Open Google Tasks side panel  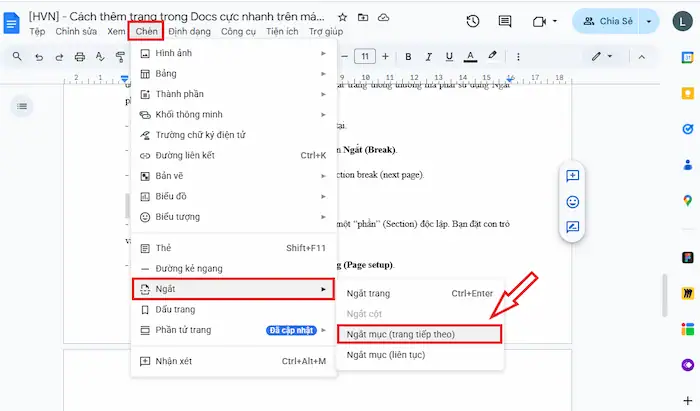click(x=688, y=129)
